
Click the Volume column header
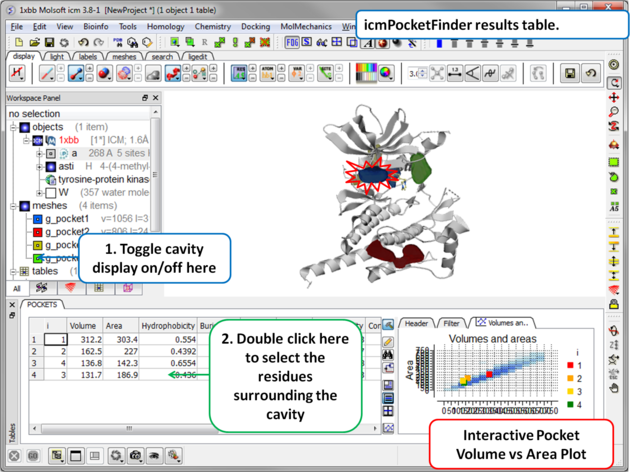point(84,325)
